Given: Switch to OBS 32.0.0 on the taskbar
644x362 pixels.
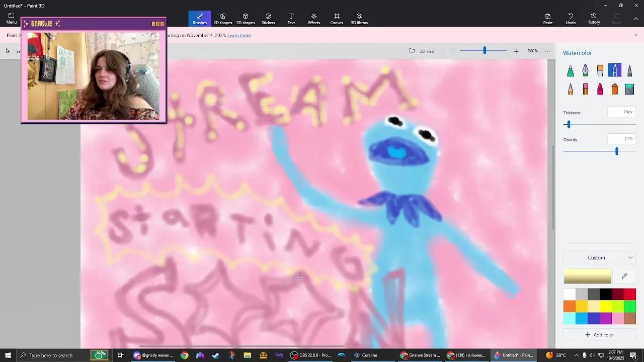Looking at the screenshot, I should pos(311,355).
